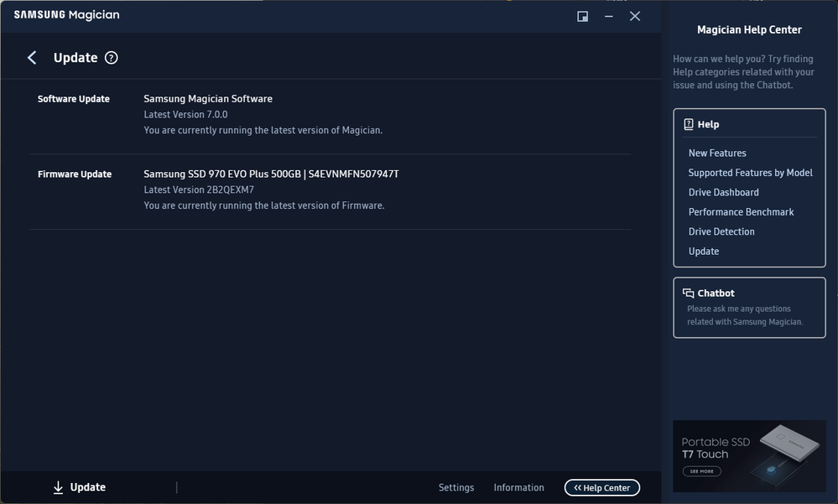
Task: Click the Firmware Update section label
Action: click(75, 174)
